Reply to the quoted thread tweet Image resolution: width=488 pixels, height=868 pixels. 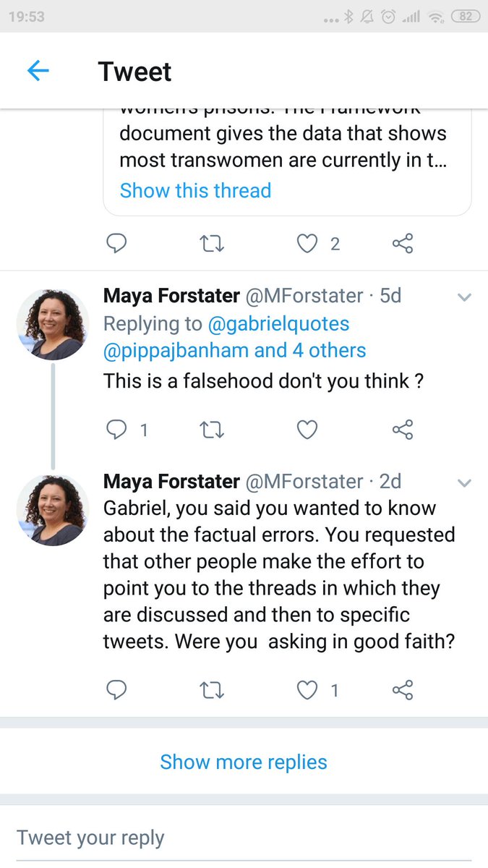pyautogui.click(x=116, y=244)
